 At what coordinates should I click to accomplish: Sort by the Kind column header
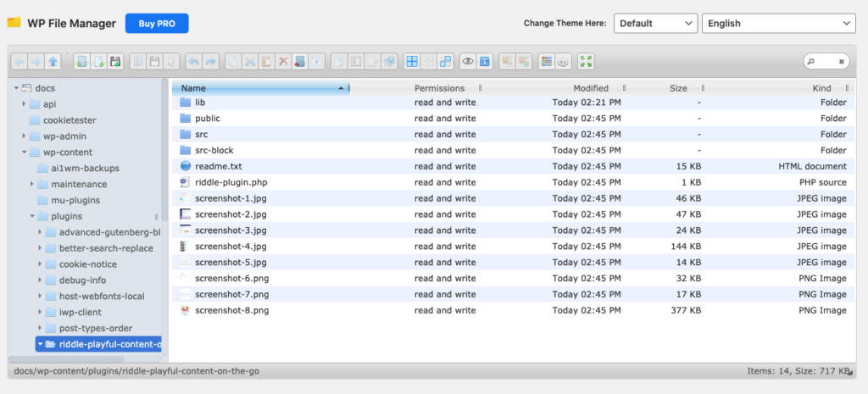[822, 88]
